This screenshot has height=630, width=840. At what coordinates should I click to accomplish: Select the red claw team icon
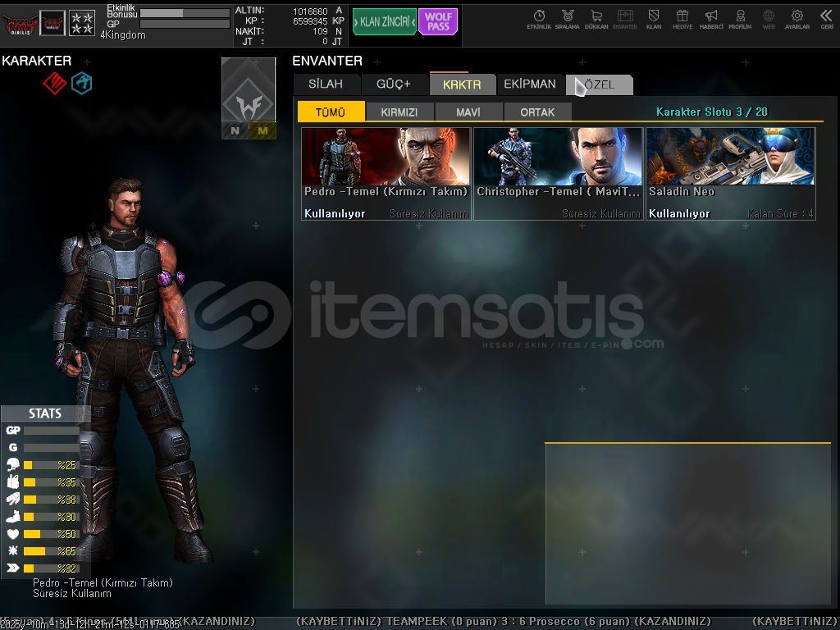pyautogui.click(x=55, y=83)
